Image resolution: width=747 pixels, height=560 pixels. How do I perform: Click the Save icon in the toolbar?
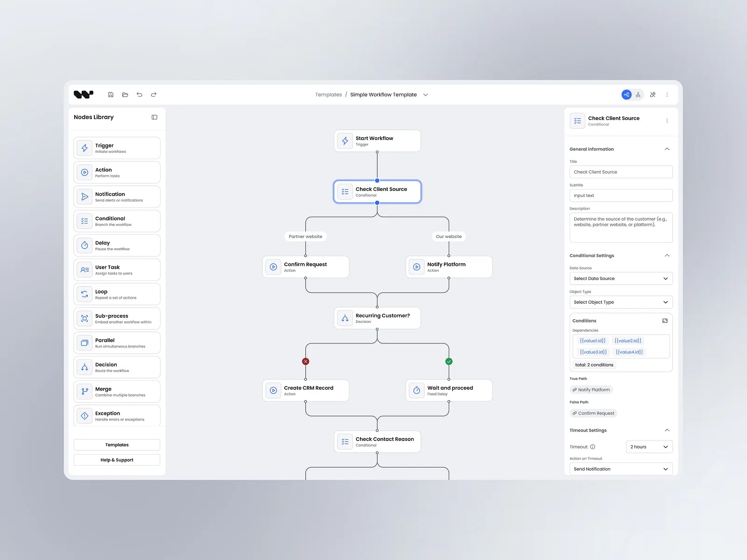(111, 94)
